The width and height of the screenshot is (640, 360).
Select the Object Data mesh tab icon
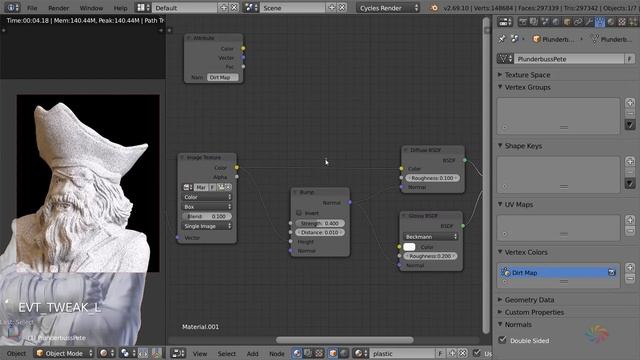tap(600, 22)
